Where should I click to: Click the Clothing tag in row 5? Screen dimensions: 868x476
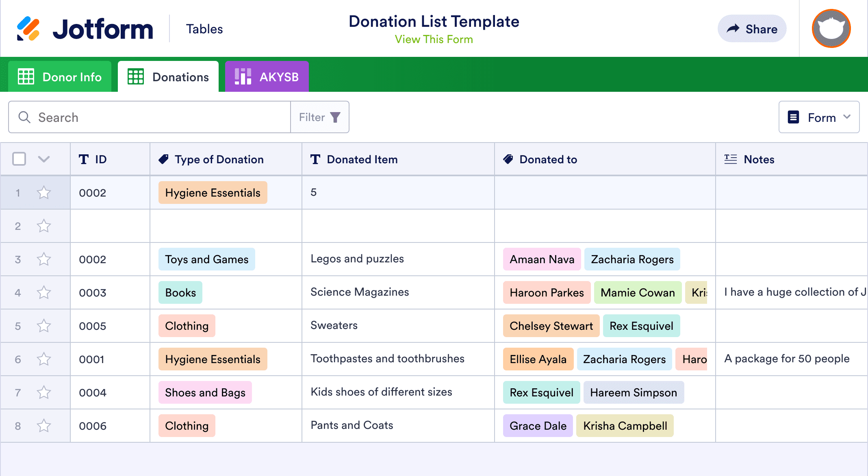[187, 326]
